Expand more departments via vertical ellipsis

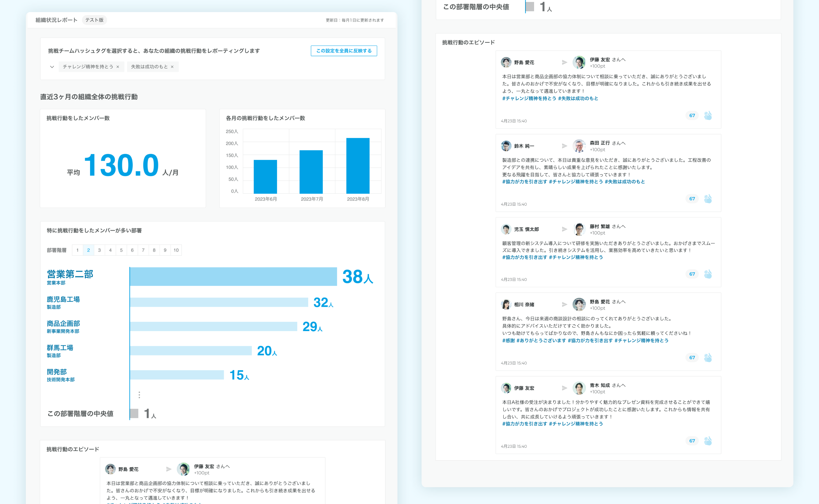(139, 395)
